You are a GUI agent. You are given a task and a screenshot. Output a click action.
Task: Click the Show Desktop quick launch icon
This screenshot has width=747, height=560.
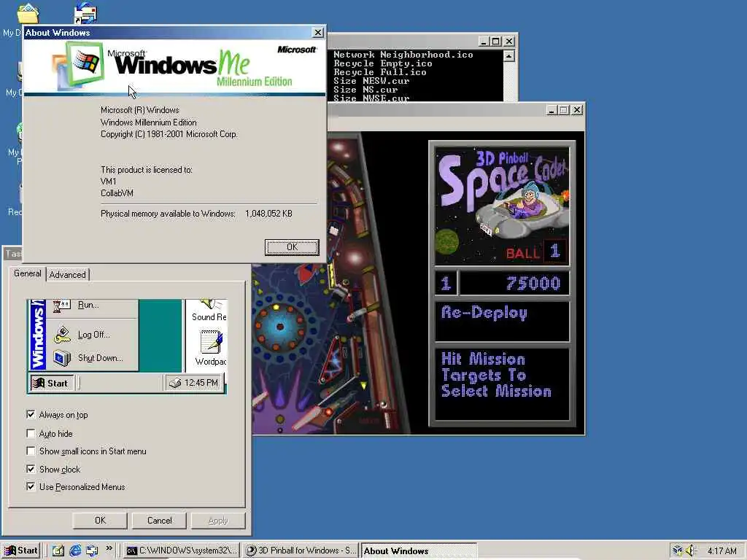(58, 551)
